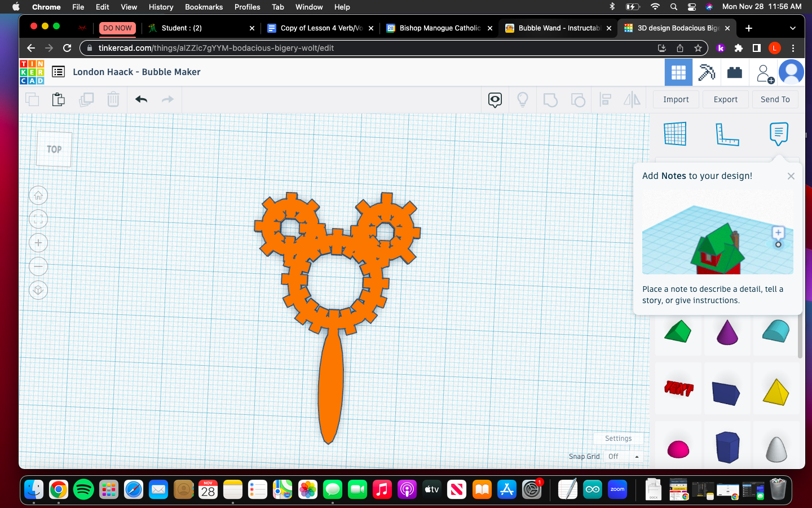The height and width of the screenshot is (508, 812).
Task: Reload the page
Action: pyautogui.click(x=67, y=48)
